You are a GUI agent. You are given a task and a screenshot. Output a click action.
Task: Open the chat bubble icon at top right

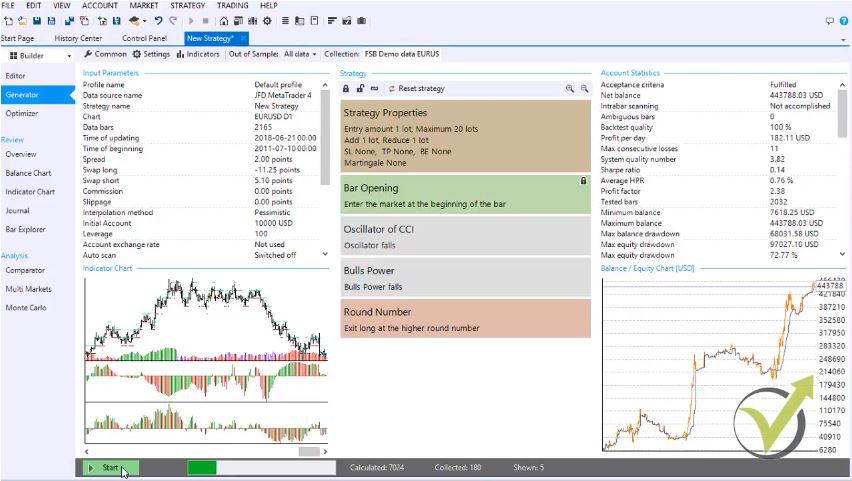point(829,20)
